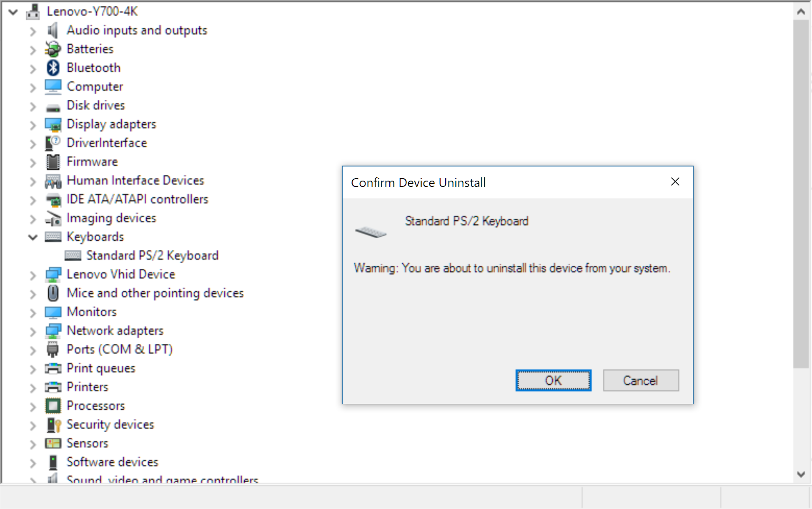Image resolution: width=812 pixels, height=509 pixels.
Task: Collapse the Lenovo-Y700-4K root node
Action: pyautogui.click(x=13, y=12)
